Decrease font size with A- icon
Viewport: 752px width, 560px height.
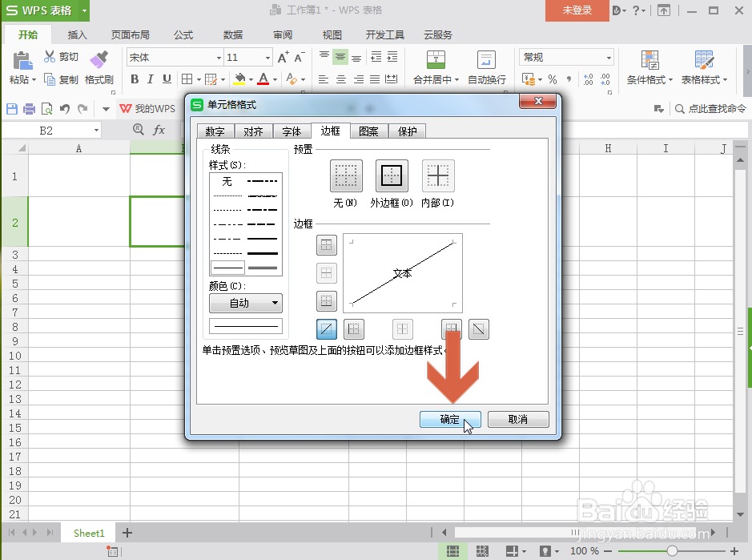click(300, 58)
